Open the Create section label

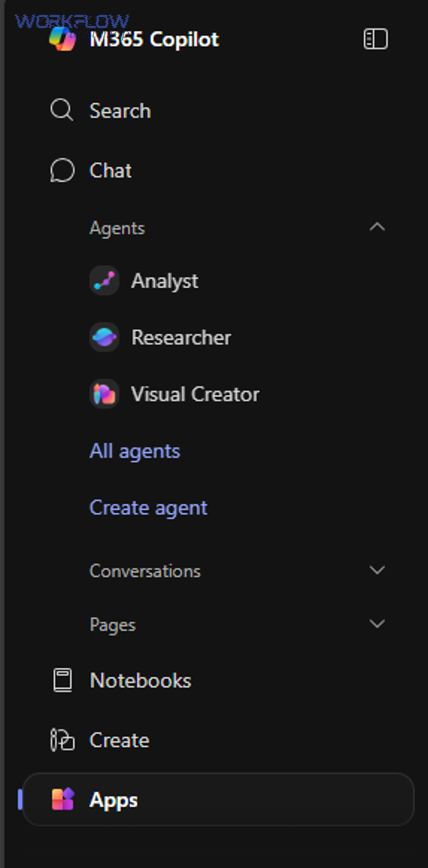(119, 741)
